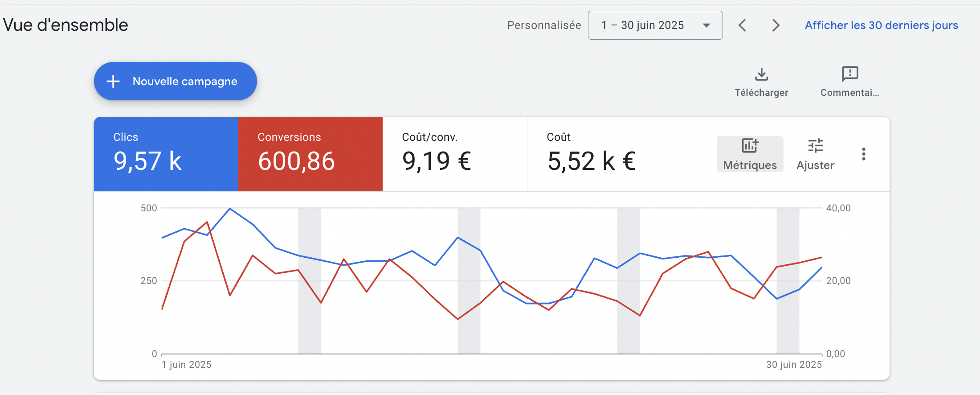Select the Coût metric card

tap(599, 154)
